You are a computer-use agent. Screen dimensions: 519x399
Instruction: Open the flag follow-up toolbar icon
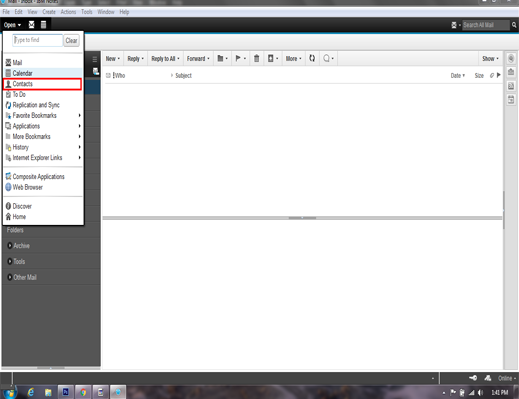coord(240,59)
